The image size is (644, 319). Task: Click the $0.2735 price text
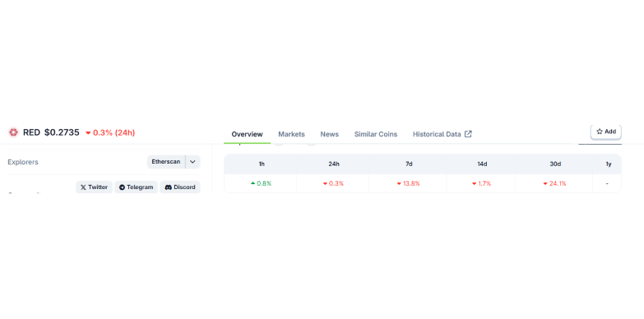coord(62,132)
